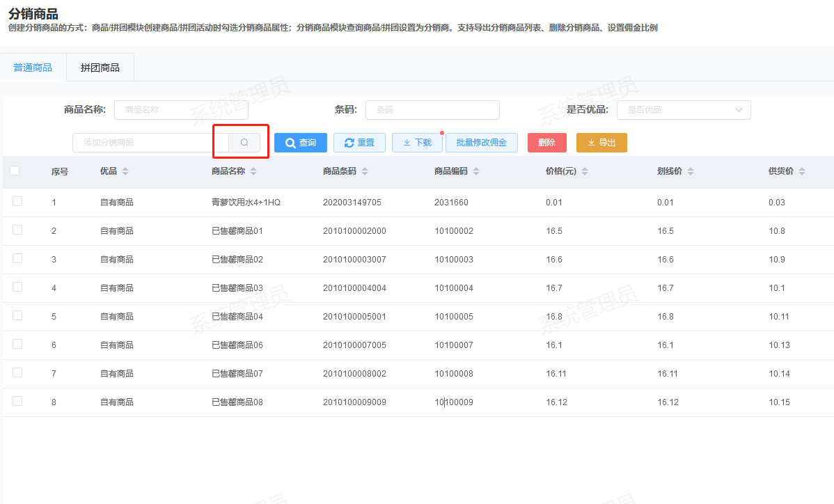Expand the 是否优品 dropdown

(683, 110)
